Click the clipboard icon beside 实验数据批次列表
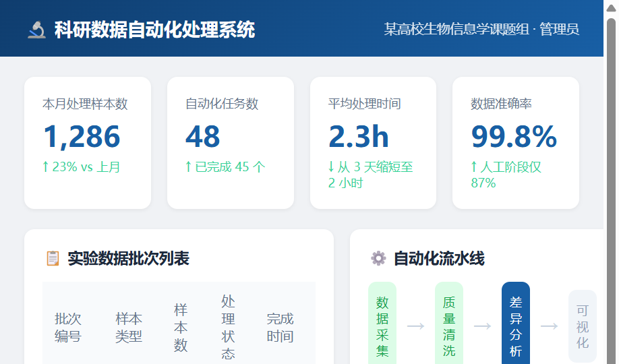Image resolution: width=619 pixels, height=364 pixels. 53,259
